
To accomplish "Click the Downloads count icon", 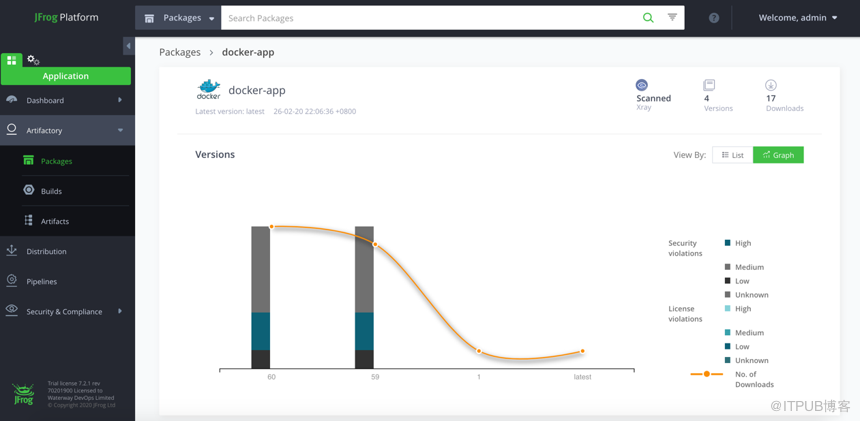I will point(771,85).
